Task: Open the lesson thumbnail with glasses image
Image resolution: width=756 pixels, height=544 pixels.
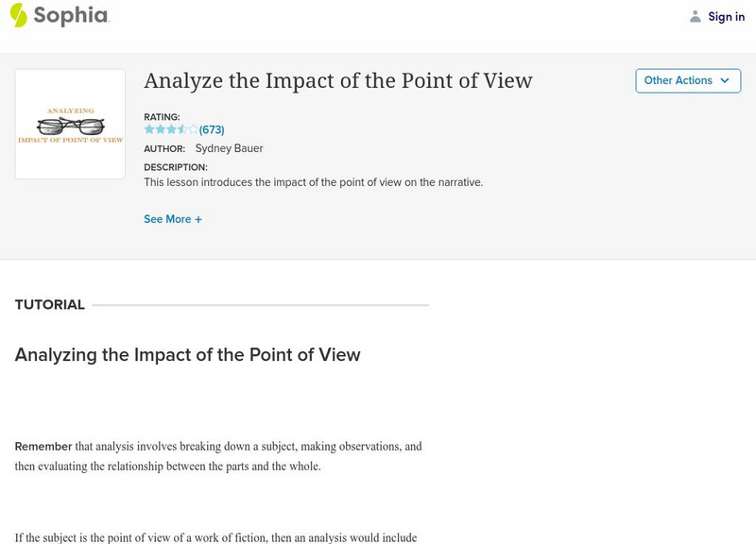Action: (70, 124)
